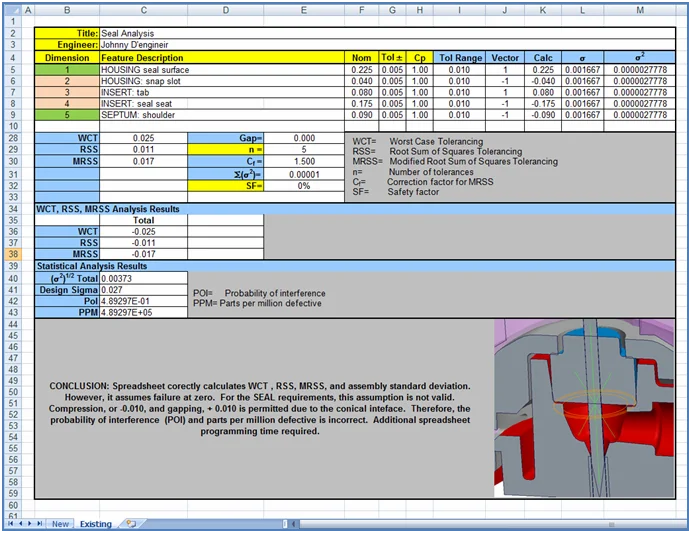
Task: Click the insert worksheet icon tab
Action: point(131,524)
